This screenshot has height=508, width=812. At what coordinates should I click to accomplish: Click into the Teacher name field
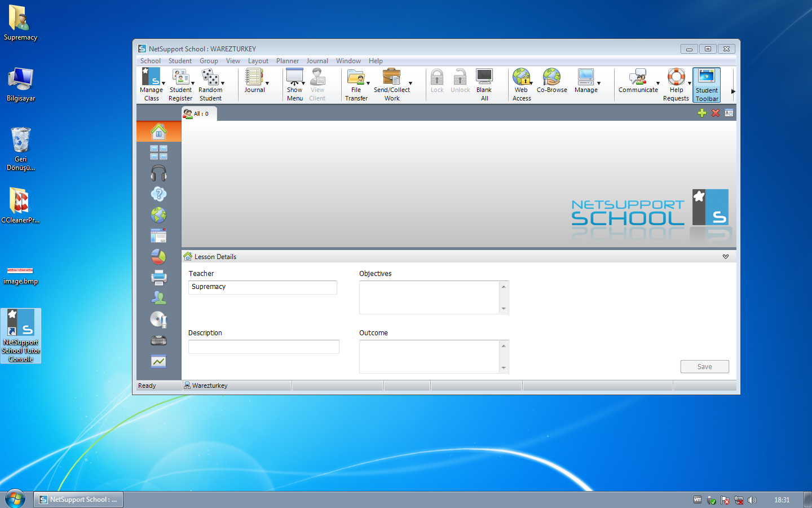(263, 287)
